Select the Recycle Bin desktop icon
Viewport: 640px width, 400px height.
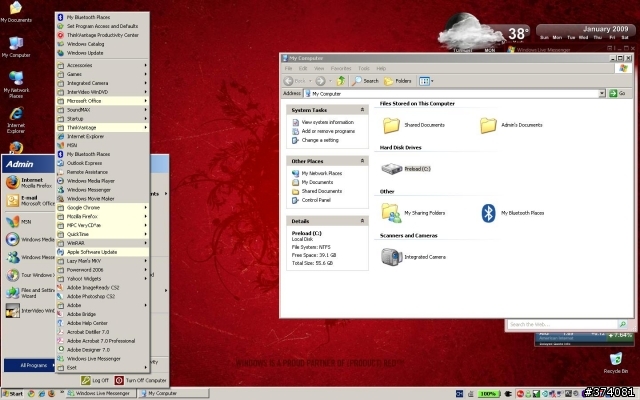(616, 362)
